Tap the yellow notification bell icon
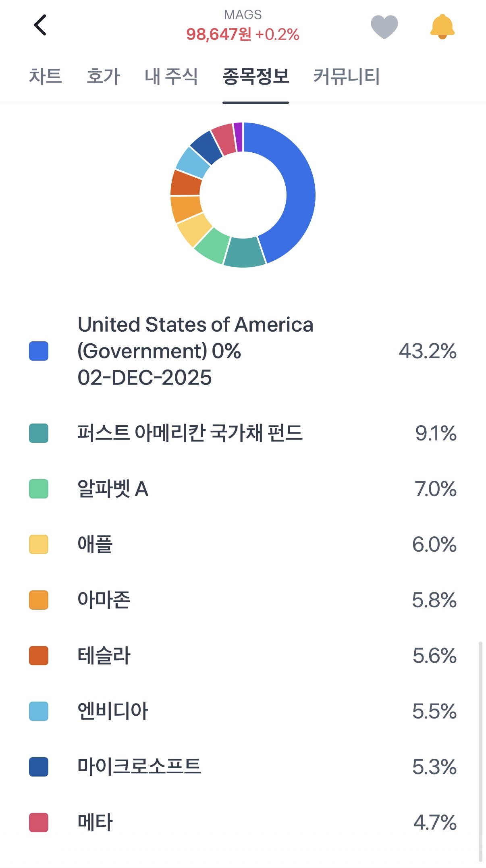The height and width of the screenshot is (868, 486). (x=442, y=27)
